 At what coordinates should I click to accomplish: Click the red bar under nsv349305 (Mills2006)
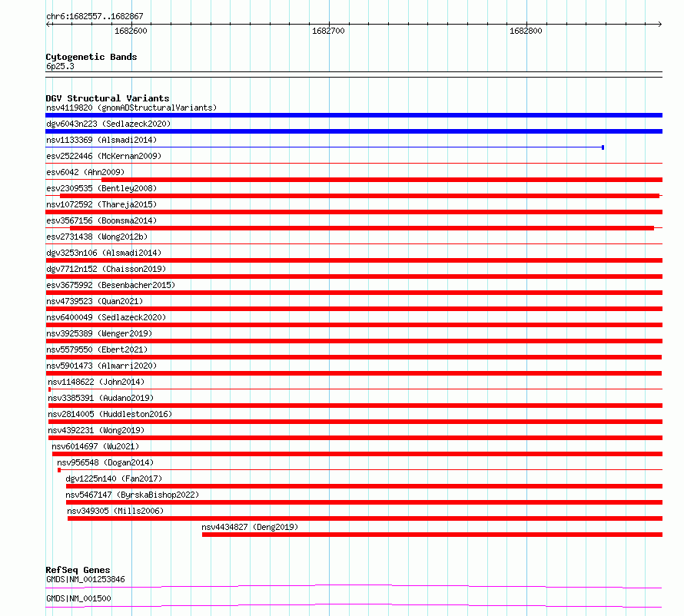tap(365, 518)
